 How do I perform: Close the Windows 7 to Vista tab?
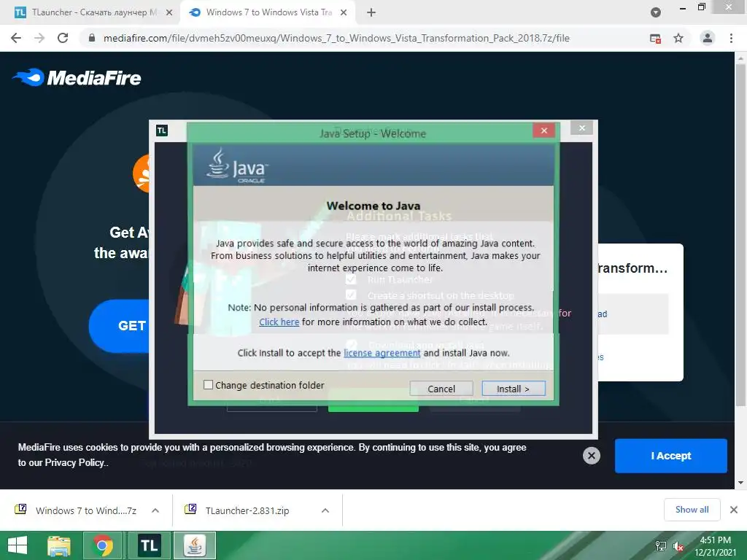point(344,12)
